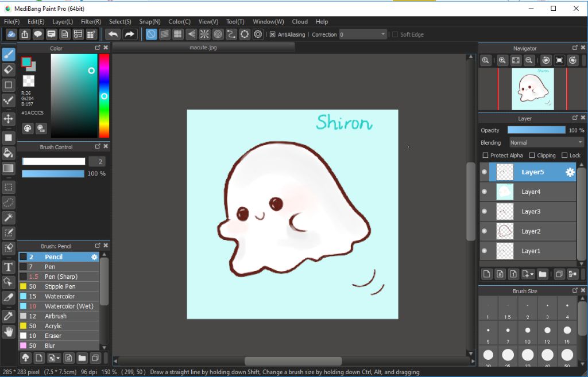Switch to the macute.jpg canvas tab
Viewport: 588px width, 377px height.
(x=203, y=48)
